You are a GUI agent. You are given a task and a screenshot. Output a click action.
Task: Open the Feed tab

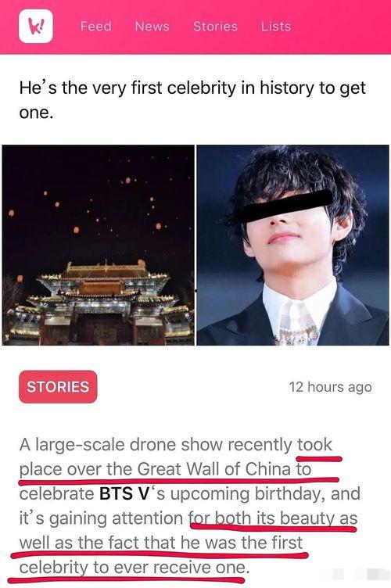[96, 27]
